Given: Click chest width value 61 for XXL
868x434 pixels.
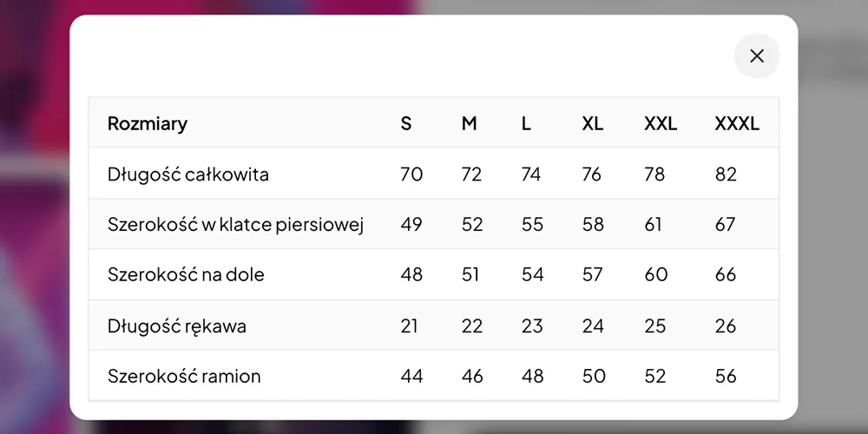Looking at the screenshot, I should [x=654, y=225].
